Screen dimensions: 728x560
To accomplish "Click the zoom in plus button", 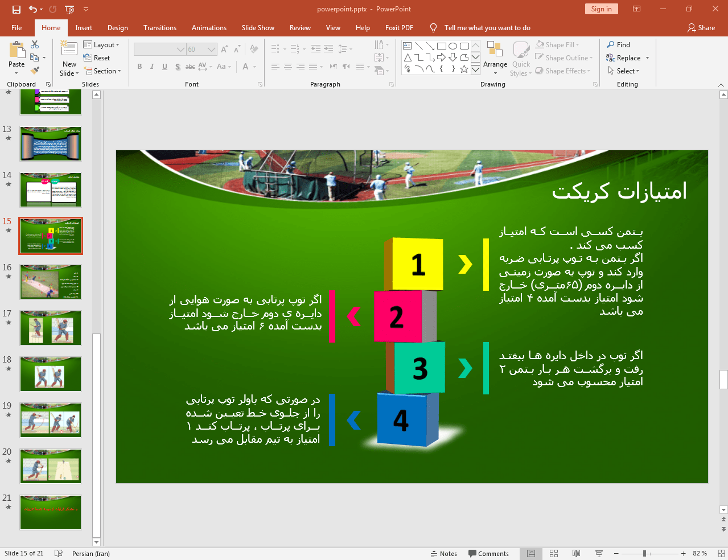I will [x=683, y=553].
